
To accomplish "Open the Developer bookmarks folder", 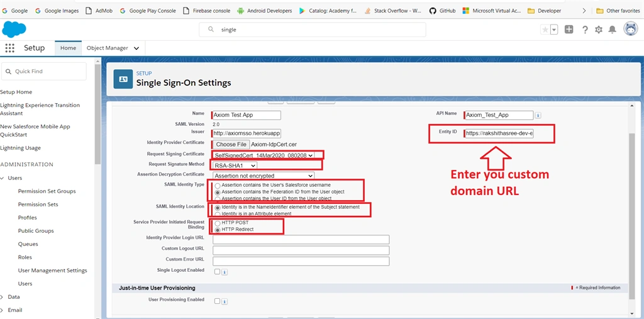I will tap(544, 11).
